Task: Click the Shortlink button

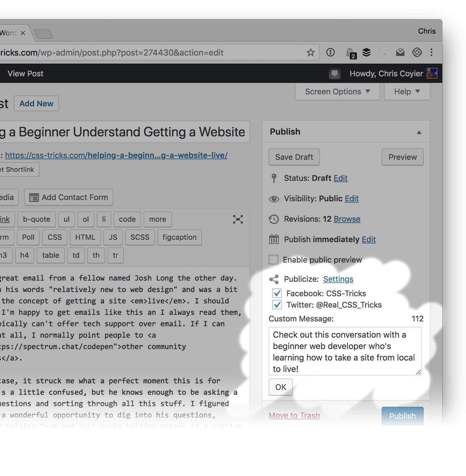Action: (x=19, y=169)
